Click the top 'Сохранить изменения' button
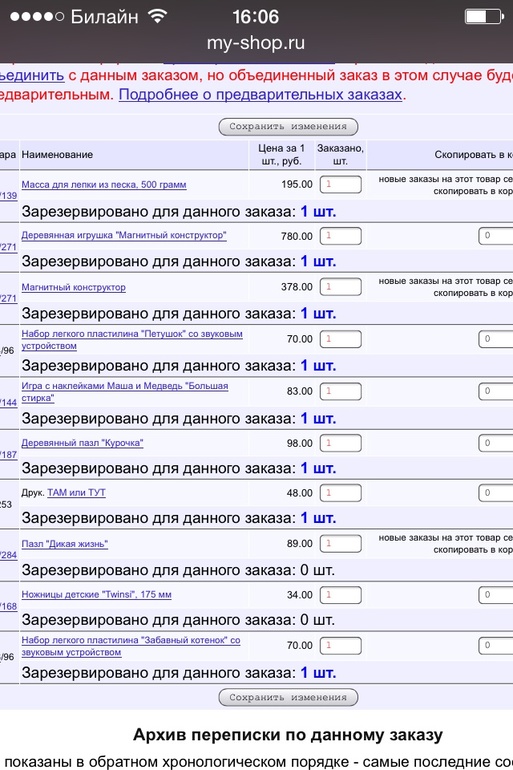Image resolution: width=513 pixels, height=770 pixels. click(x=288, y=127)
